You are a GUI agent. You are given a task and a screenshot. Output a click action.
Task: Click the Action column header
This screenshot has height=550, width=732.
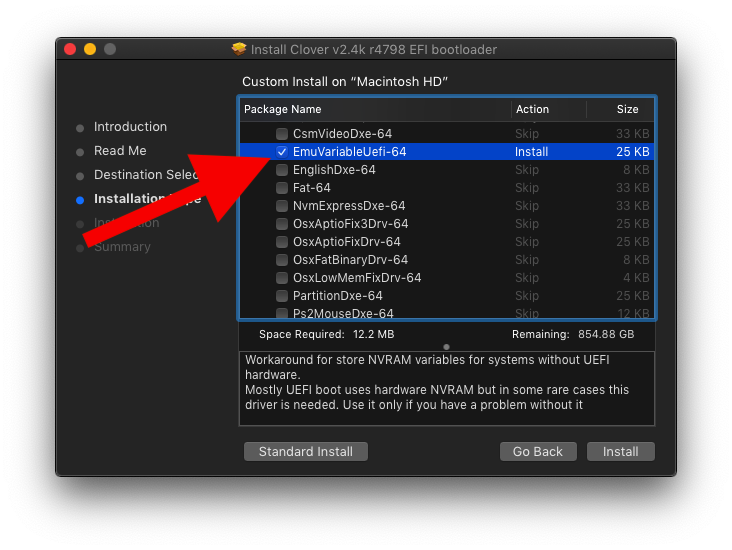pyautogui.click(x=532, y=109)
